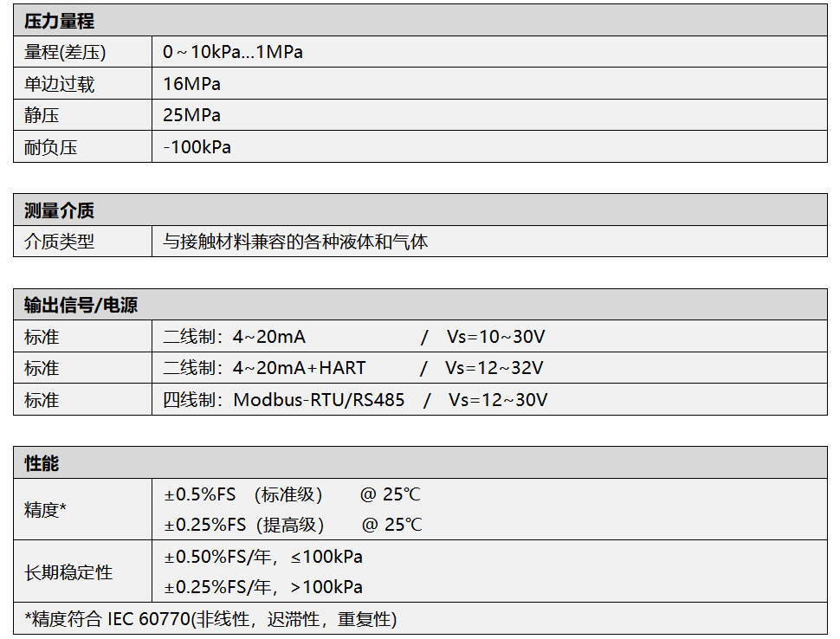Select the 25MPa static pressure value

[x=191, y=115]
